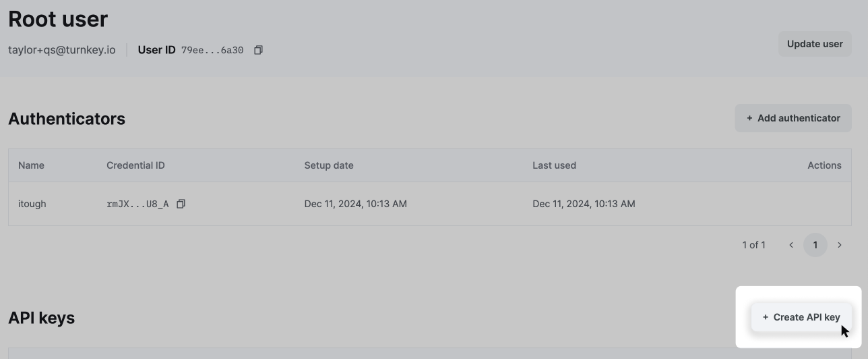Click the itough last used date cell
868x359 pixels.
584,204
